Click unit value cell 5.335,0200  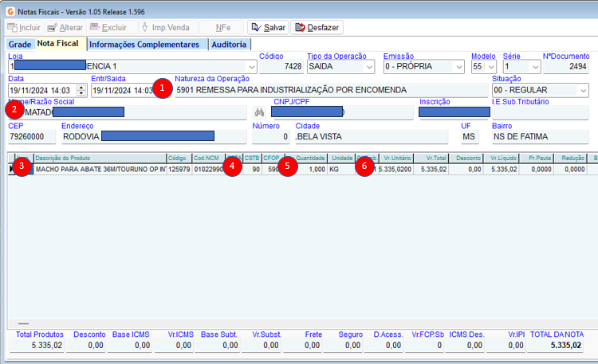395,169
